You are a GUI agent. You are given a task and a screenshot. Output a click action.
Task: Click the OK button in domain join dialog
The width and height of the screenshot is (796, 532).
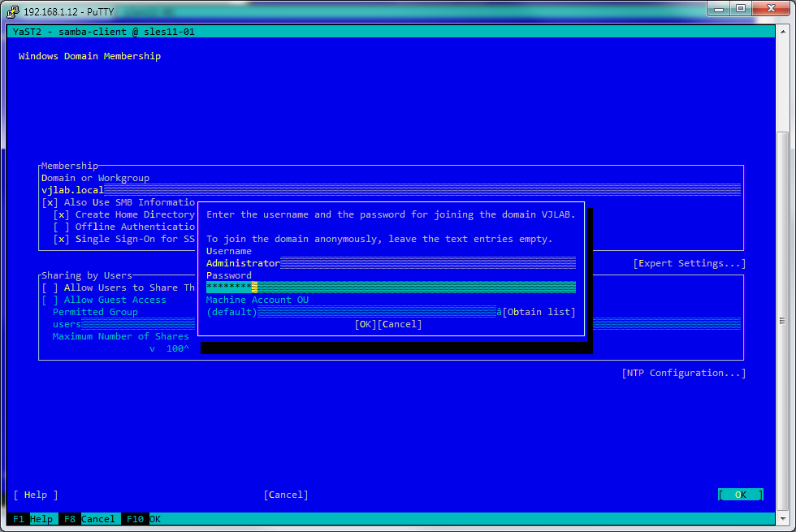(x=366, y=324)
